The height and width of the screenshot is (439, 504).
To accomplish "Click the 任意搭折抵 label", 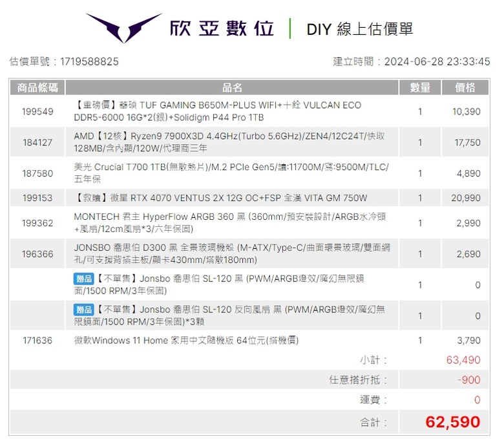I will [x=358, y=380].
